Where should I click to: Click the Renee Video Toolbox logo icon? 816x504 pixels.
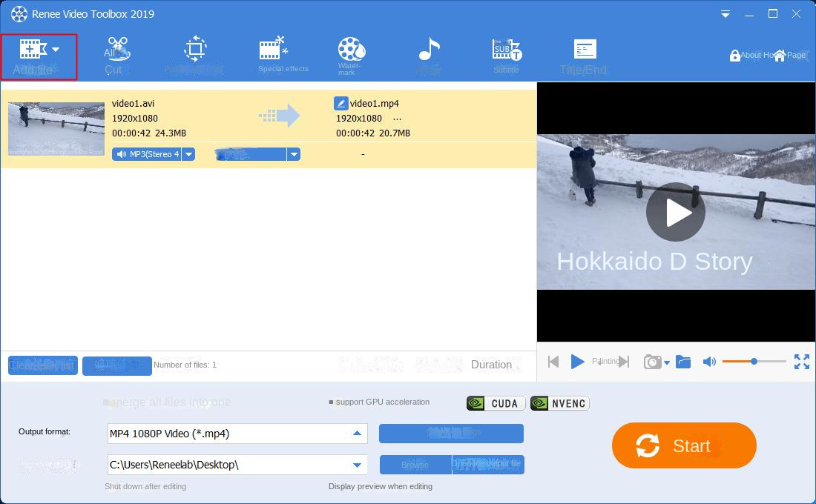pos(19,14)
